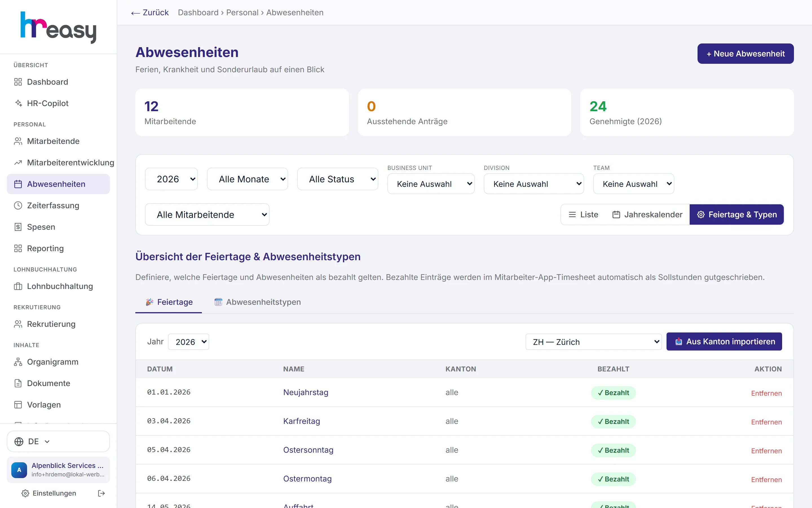
Task: Open the Alle Mitarbeitende dropdown
Action: click(207, 214)
